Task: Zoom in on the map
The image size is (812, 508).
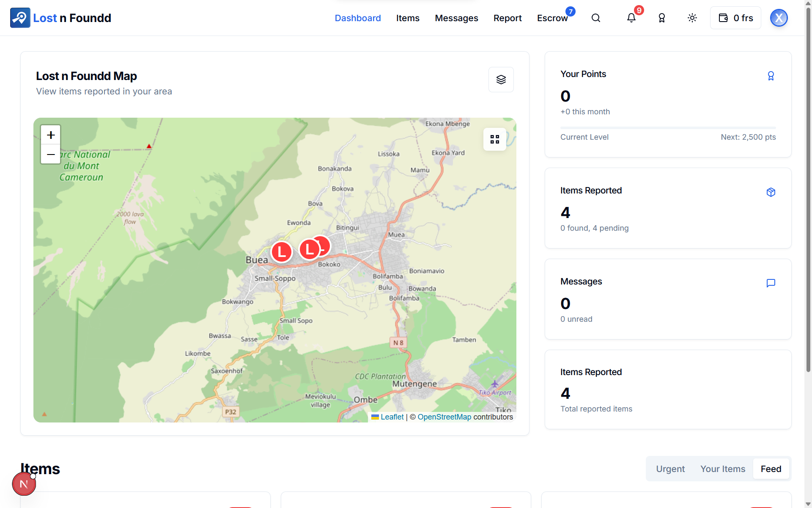Action: click(x=50, y=134)
